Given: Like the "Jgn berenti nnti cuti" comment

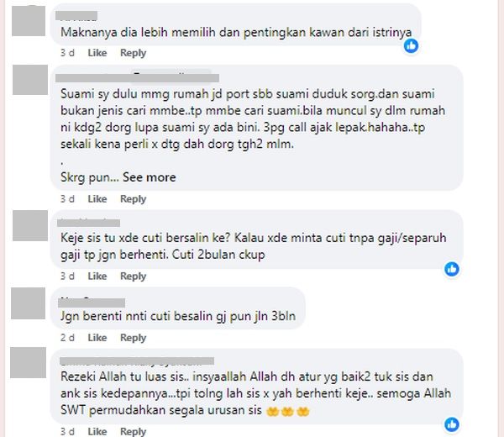Looking at the screenshot, I should pos(97,338).
